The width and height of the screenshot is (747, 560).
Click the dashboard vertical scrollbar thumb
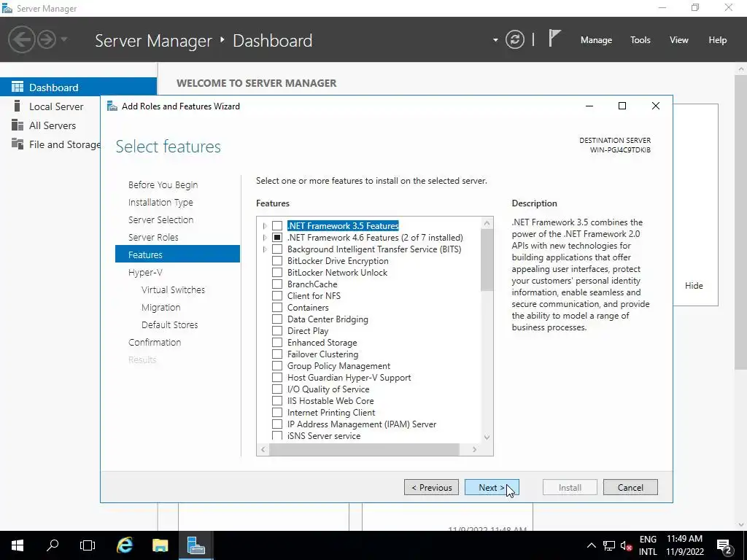coord(741,222)
